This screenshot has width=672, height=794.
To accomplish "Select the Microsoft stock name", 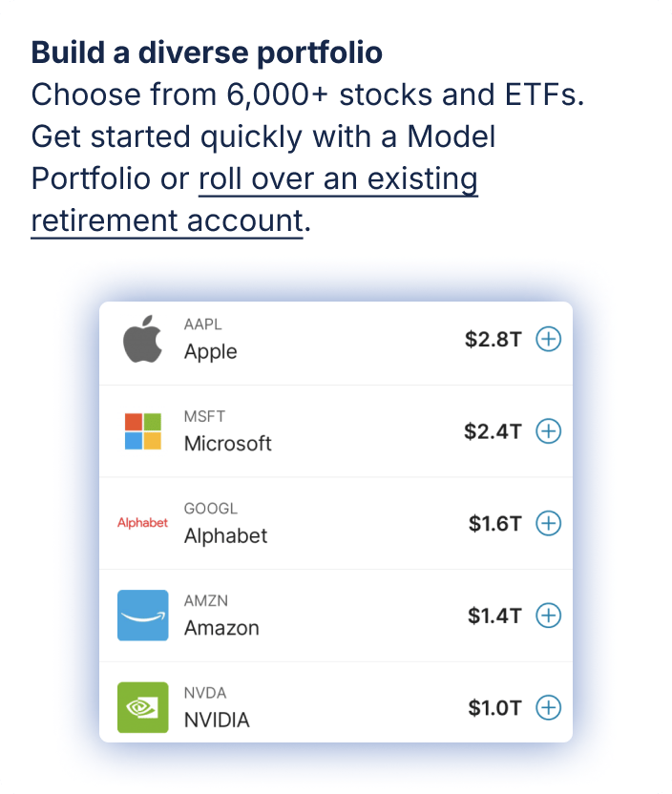I will [227, 443].
